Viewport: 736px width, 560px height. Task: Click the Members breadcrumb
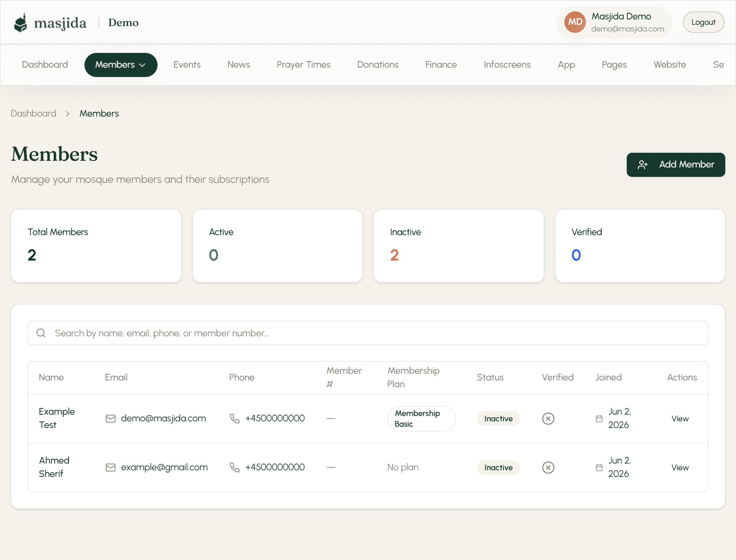point(99,114)
